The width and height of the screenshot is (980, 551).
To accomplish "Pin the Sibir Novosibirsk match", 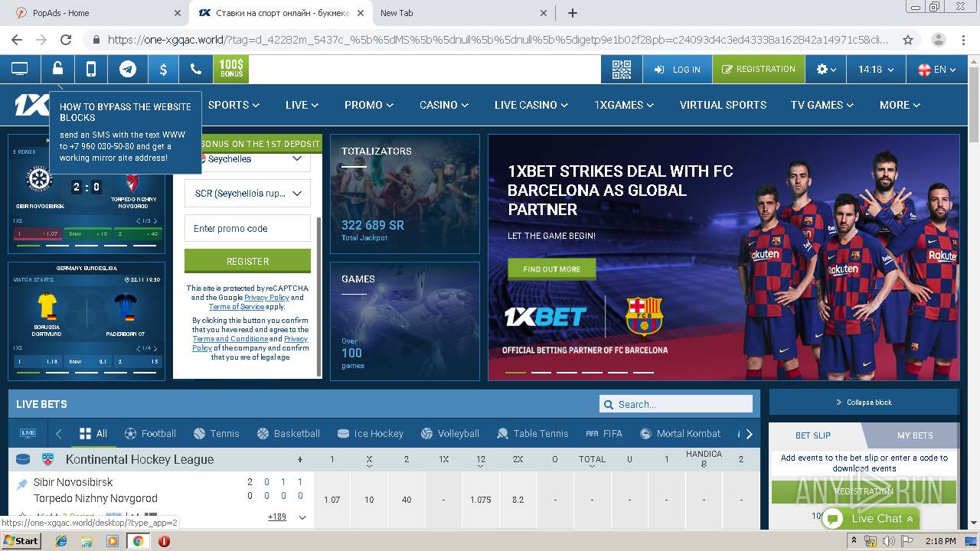I will (x=22, y=484).
